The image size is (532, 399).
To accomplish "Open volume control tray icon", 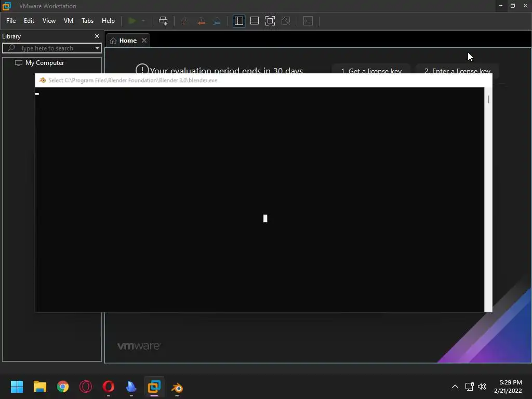I will click(482, 387).
